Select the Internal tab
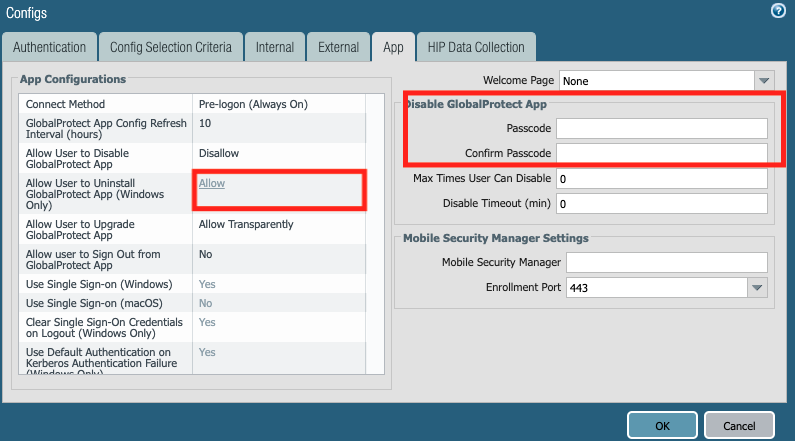This screenshot has height=441, width=795. point(275,47)
